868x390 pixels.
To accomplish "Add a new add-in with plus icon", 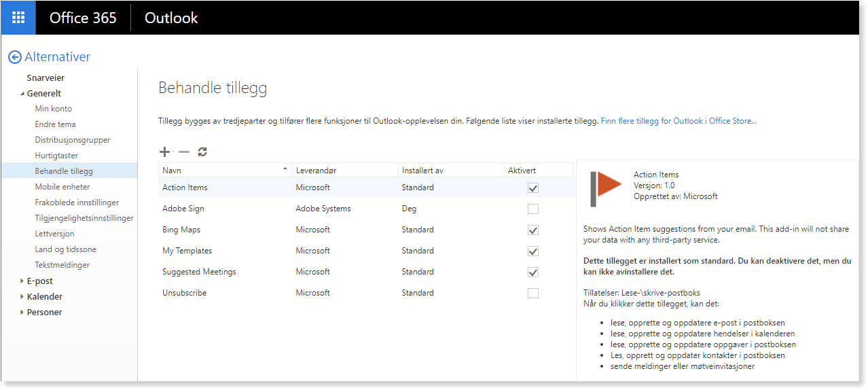I will 164,152.
